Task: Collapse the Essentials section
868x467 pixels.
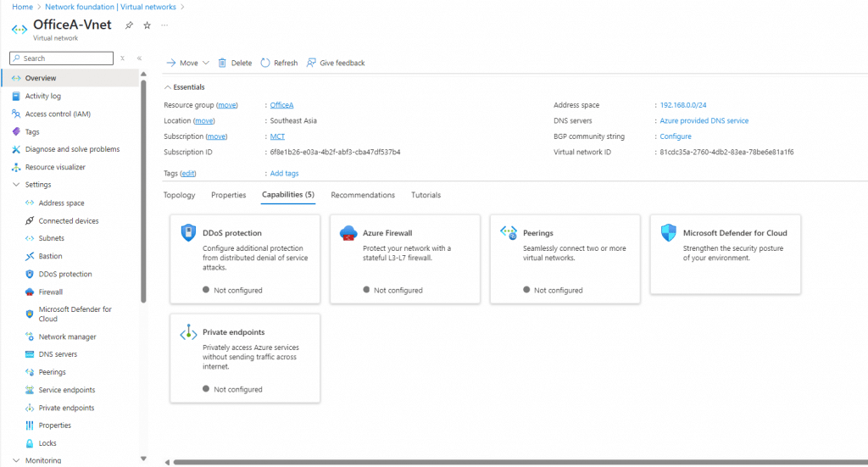Action: pos(168,87)
